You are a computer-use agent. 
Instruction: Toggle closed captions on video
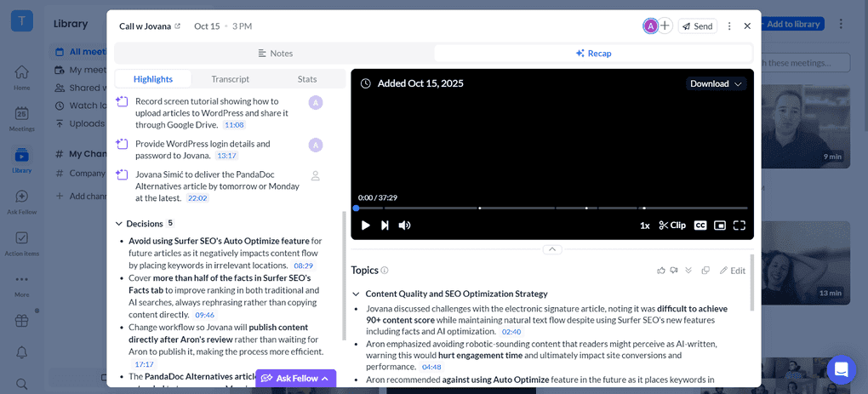click(x=700, y=226)
